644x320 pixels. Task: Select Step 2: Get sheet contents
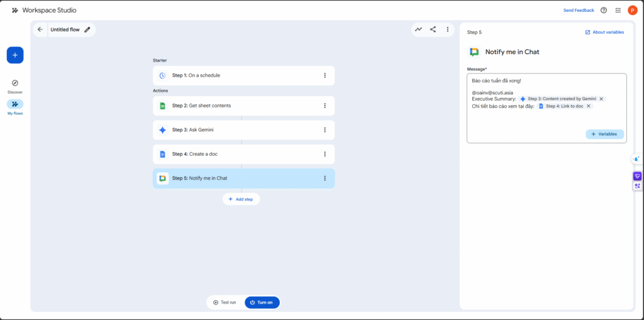coord(239,106)
